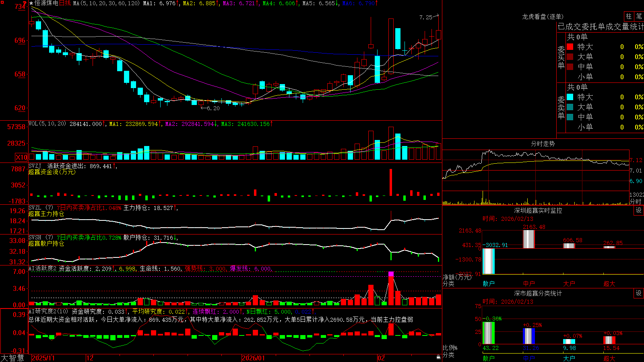Click dark red swatch for buy 大单
This screenshot has width=644, height=362.
(x=570, y=57)
